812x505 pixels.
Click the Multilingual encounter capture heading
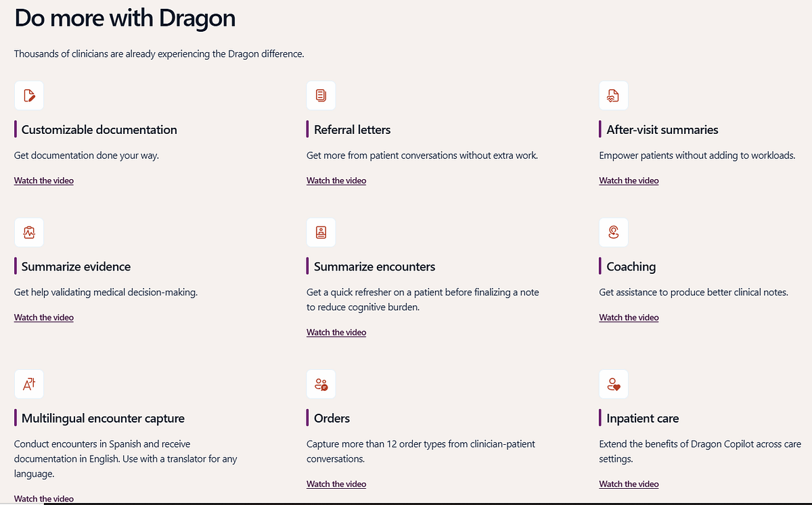[103, 418]
